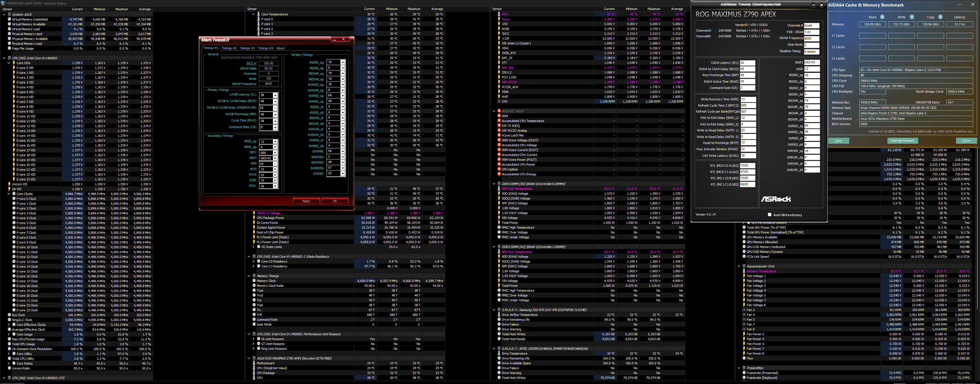Click the Start Benchmark button

(x=903, y=141)
